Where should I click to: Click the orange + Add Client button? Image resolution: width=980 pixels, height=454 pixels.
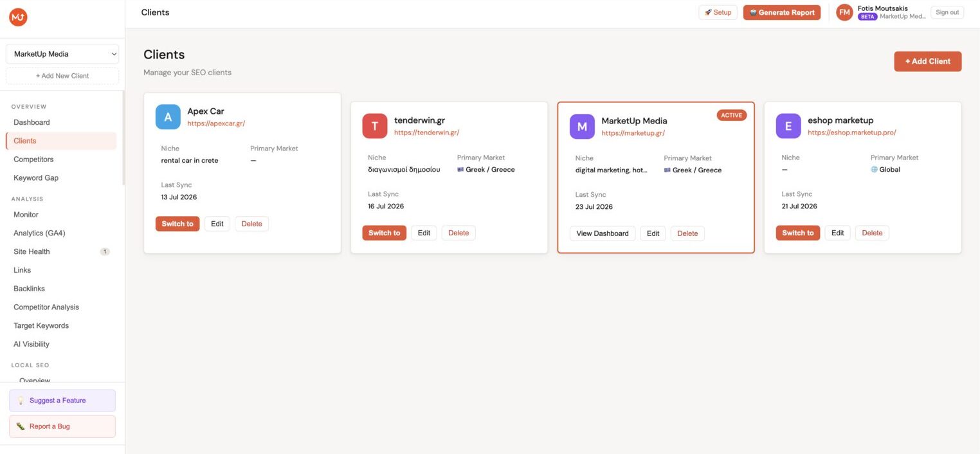pyautogui.click(x=928, y=61)
